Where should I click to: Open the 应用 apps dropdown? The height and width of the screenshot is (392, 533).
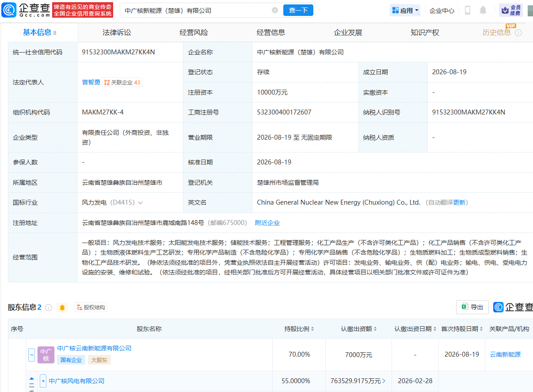tap(405, 10)
